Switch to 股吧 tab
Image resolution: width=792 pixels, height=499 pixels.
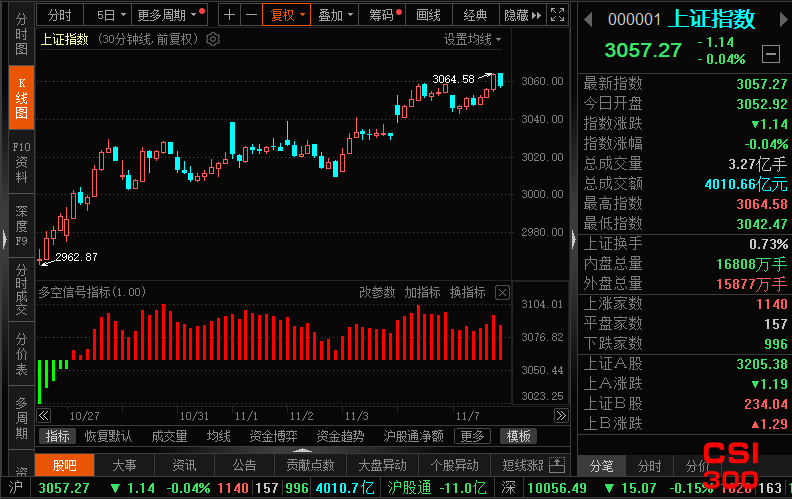65,465
